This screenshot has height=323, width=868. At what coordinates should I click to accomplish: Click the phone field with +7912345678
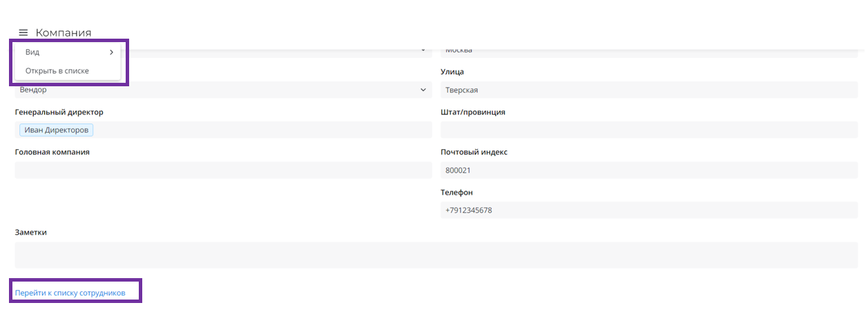coord(649,210)
